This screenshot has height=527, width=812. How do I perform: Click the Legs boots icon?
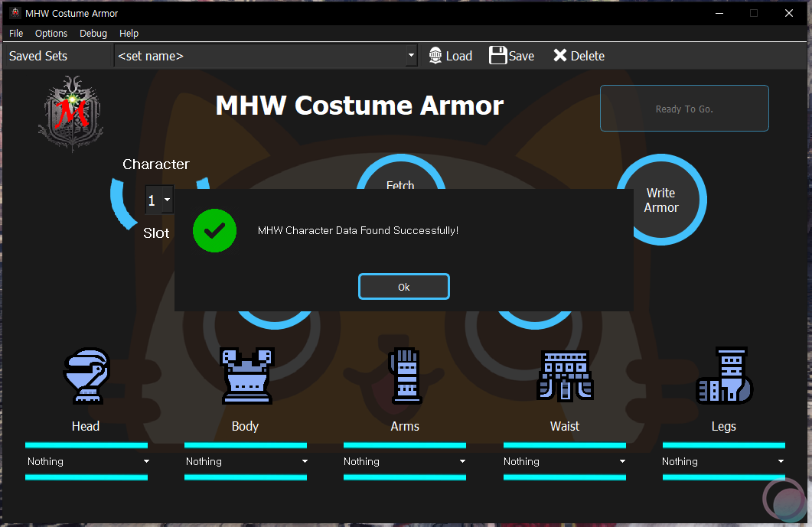click(x=724, y=376)
